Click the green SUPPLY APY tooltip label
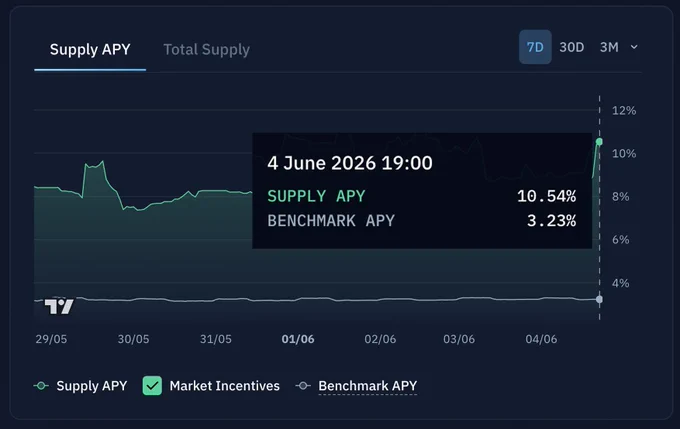This screenshot has height=429, width=680. point(316,196)
